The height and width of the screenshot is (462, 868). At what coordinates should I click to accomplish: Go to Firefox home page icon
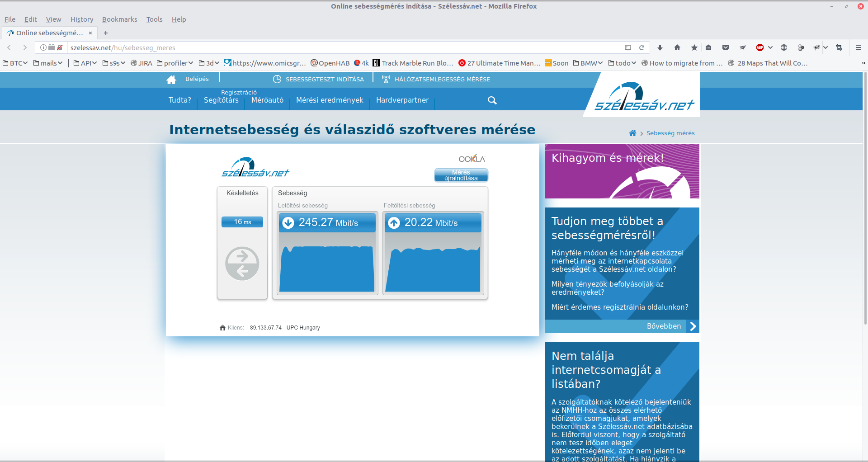click(677, 47)
